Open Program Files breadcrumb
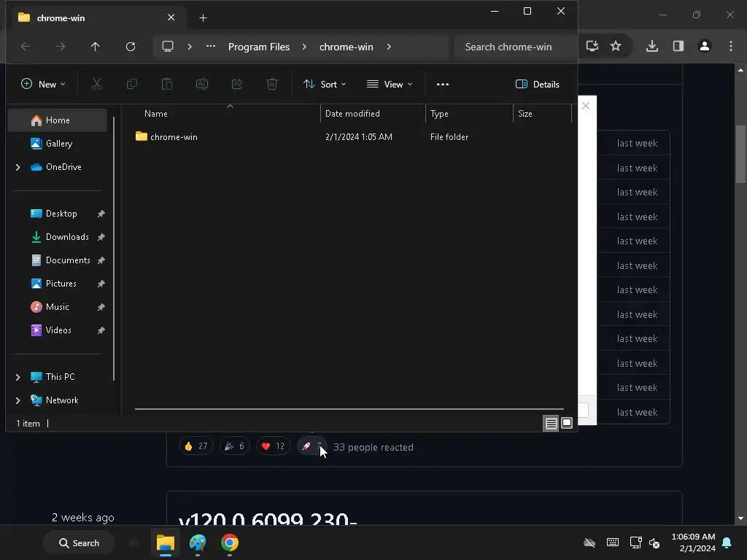747x560 pixels. tap(259, 47)
